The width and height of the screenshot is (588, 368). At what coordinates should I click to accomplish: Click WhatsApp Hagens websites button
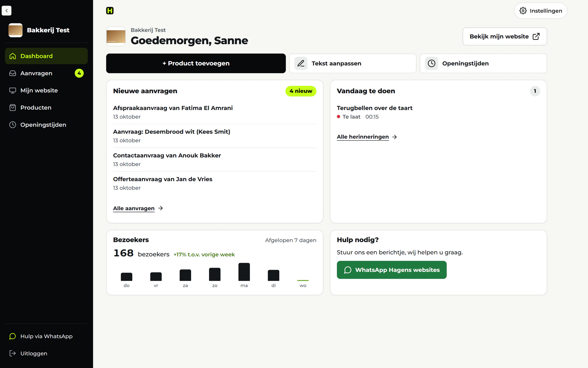[x=392, y=270]
